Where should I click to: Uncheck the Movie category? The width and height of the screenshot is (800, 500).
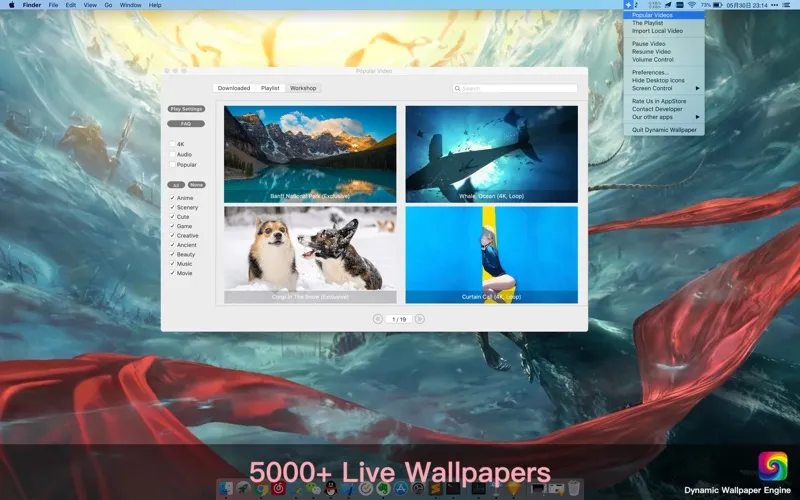(x=172, y=273)
